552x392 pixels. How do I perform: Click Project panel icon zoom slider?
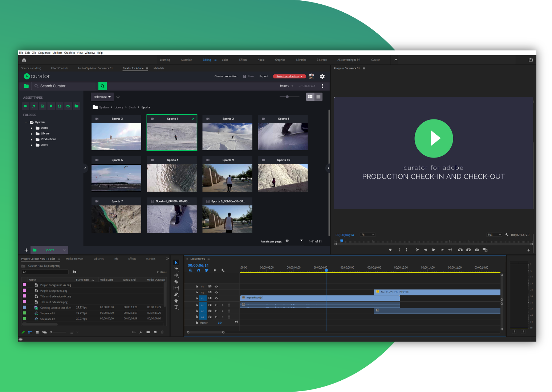tap(58, 332)
